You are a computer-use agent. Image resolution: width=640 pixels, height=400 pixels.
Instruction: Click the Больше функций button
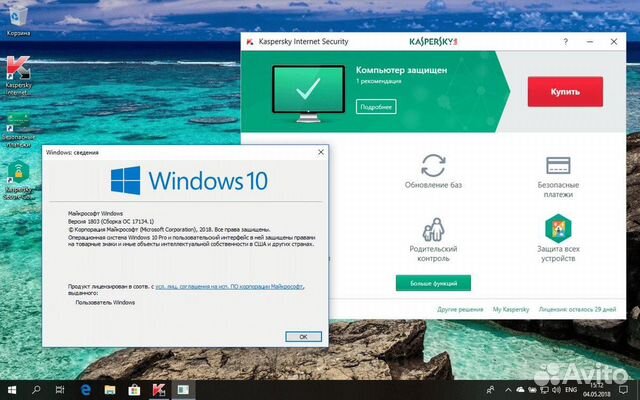pyautogui.click(x=433, y=283)
